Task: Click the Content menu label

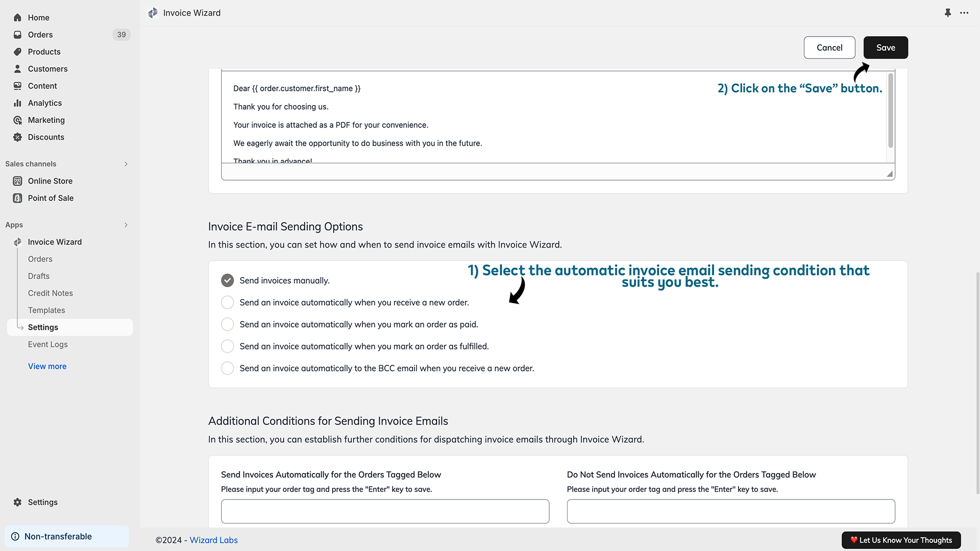Action: [x=42, y=86]
